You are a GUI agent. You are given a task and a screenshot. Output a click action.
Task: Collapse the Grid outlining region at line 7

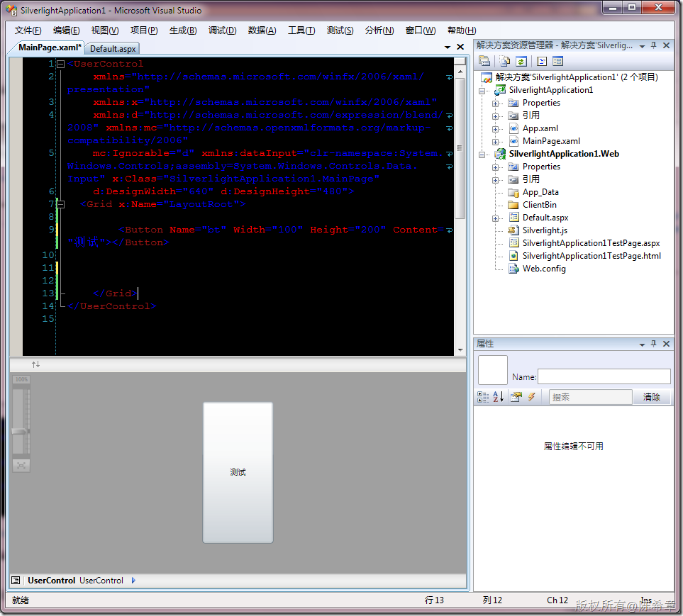pos(61,204)
